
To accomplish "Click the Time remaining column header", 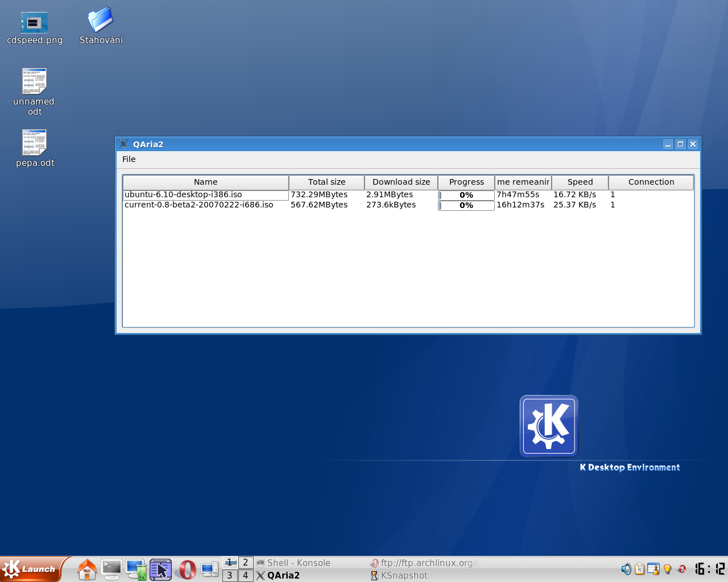I will click(523, 182).
